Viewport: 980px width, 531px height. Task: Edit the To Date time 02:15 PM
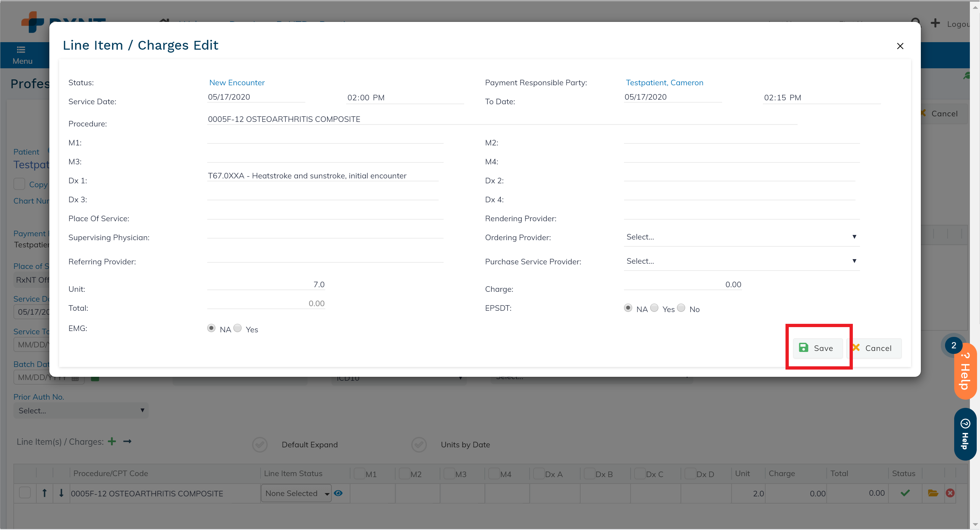tap(821, 98)
